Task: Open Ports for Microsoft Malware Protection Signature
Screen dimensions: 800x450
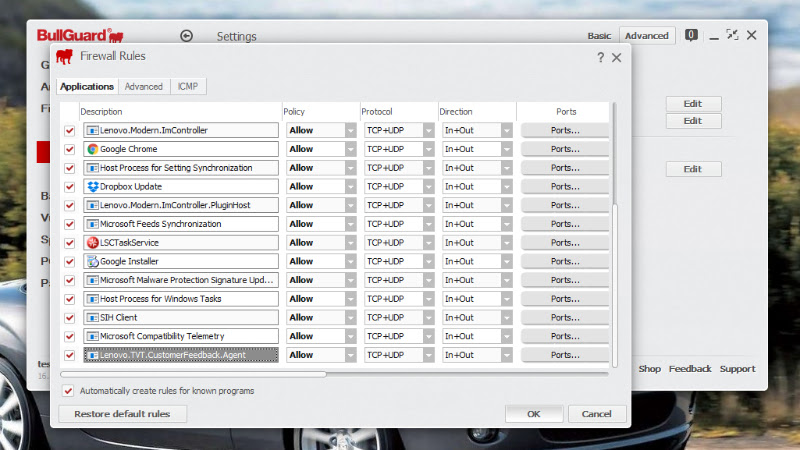Action: [565, 280]
